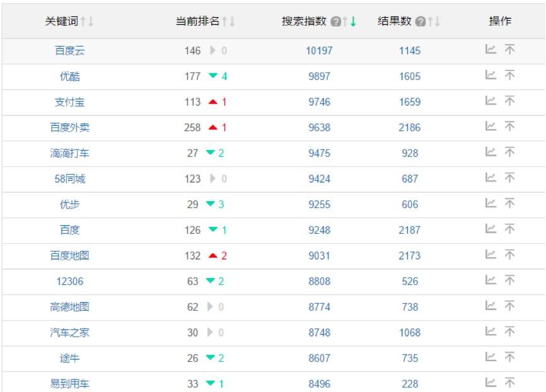546x392 pixels.
Task: Click help icon next to 搜索指数 header
Action: 335,21
